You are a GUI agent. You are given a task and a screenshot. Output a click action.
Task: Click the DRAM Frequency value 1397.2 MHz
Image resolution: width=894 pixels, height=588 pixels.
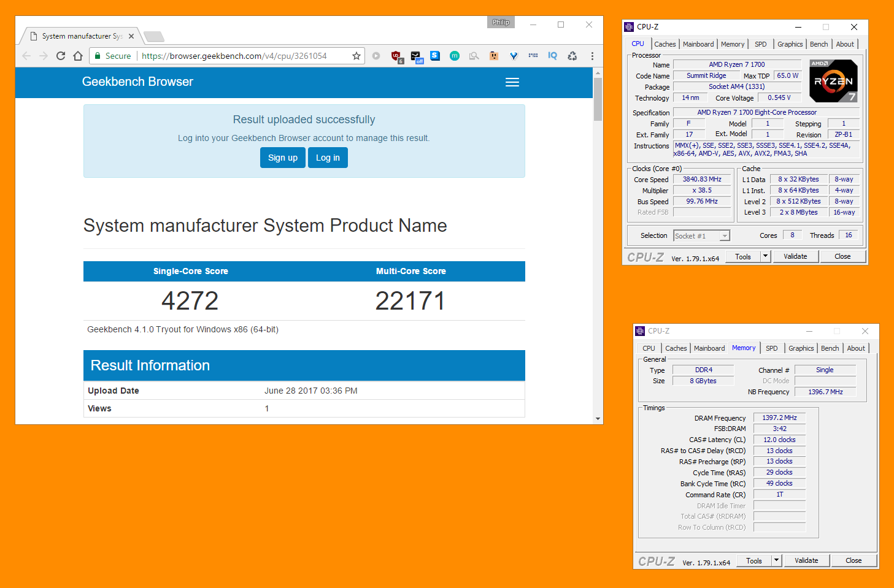click(779, 418)
